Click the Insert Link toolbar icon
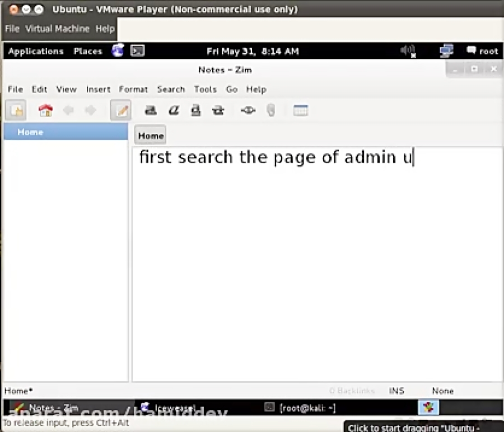The height and width of the screenshot is (432, 504). point(248,110)
